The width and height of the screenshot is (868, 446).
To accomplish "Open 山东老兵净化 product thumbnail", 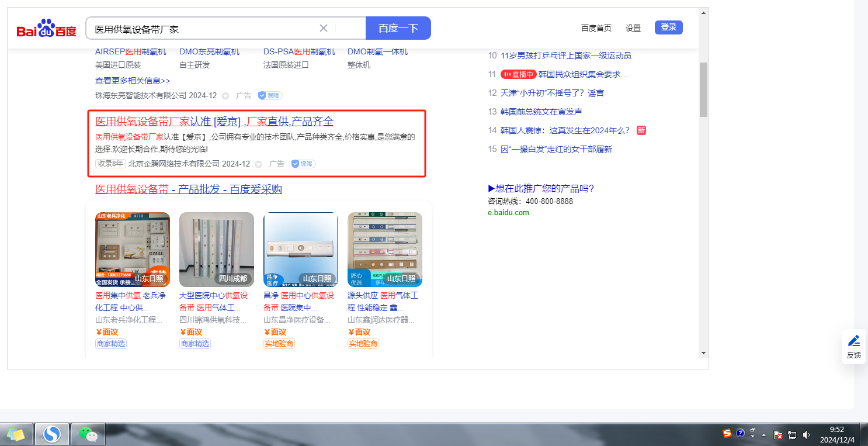I will [x=133, y=250].
